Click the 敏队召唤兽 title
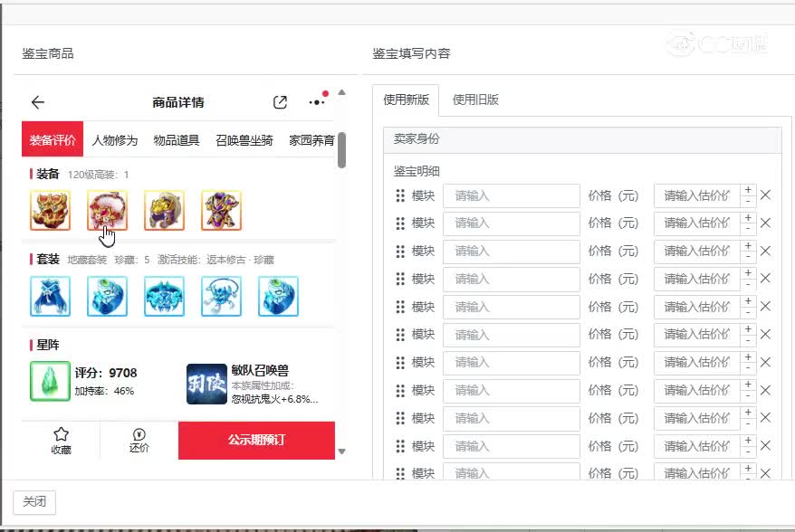This screenshot has width=795, height=532. point(260,370)
